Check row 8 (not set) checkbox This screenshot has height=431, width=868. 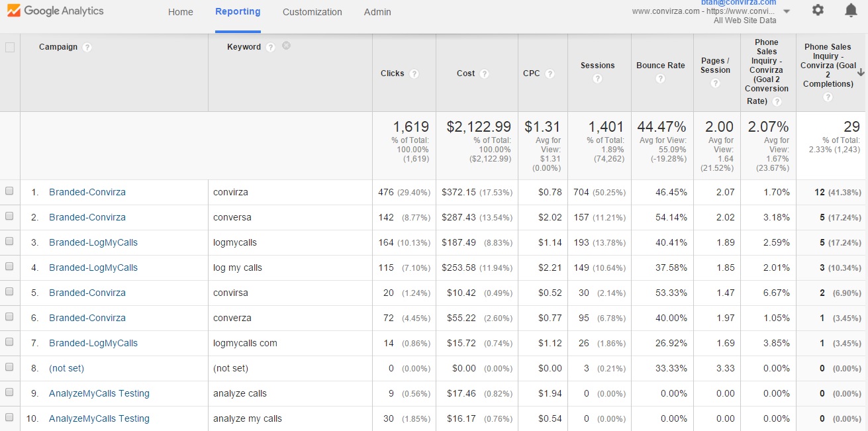click(x=9, y=367)
